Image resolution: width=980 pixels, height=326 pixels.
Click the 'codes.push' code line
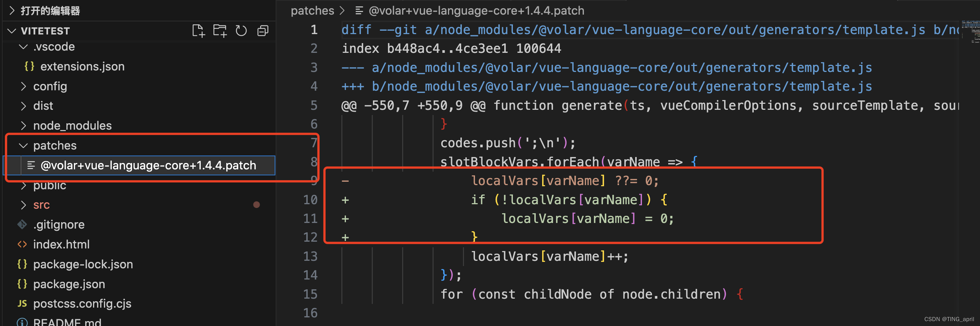coord(508,143)
